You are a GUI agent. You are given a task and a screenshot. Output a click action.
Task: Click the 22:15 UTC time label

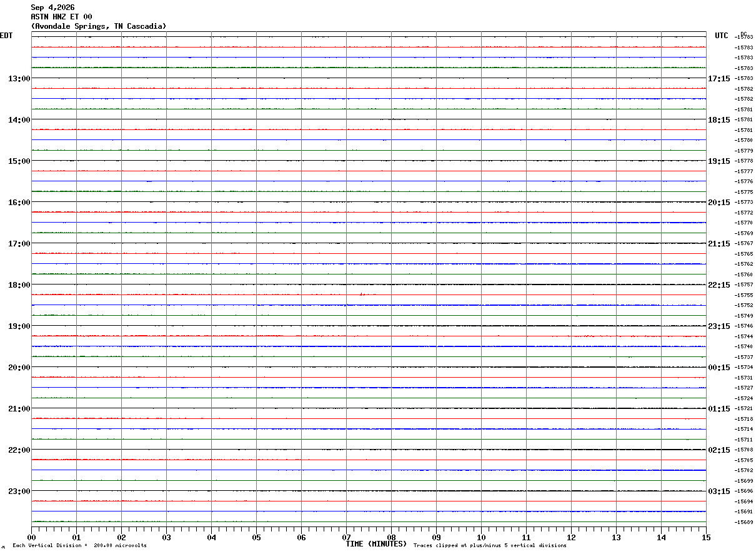coord(719,285)
